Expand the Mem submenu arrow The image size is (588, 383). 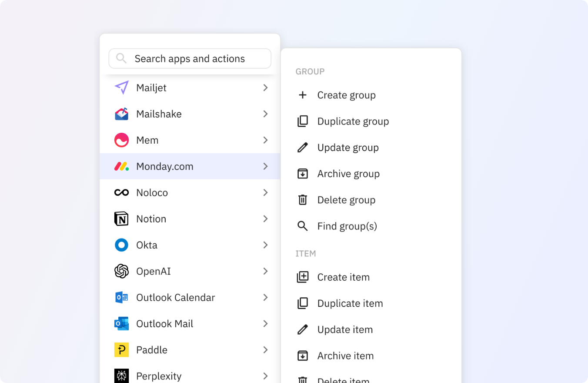(265, 140)
